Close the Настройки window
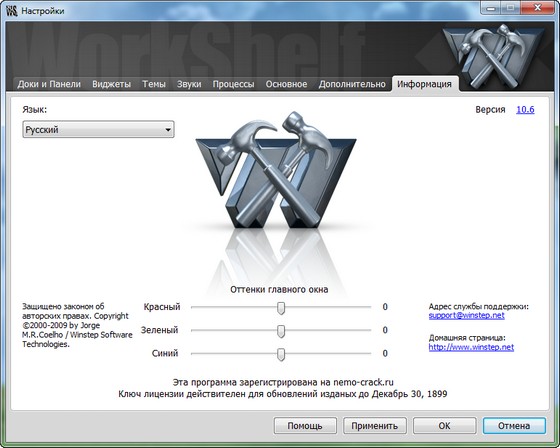 [538, 7]
